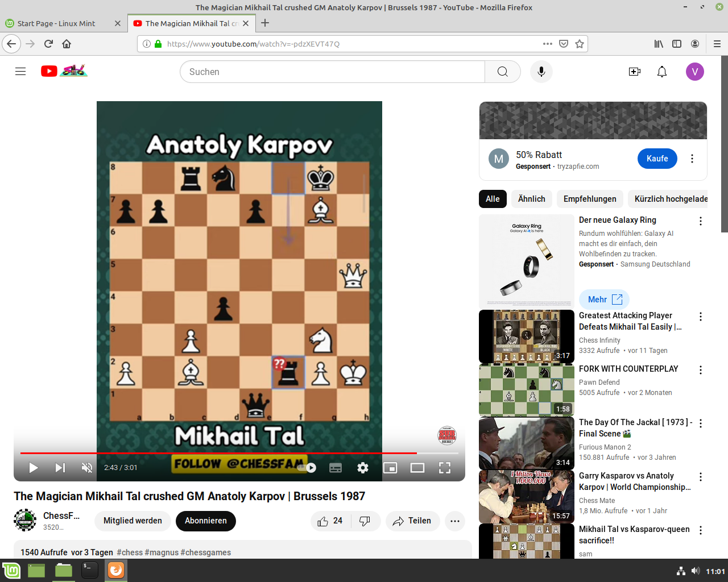The image size is (728, 582).
Task: Like the video with thumbs up
Action: coord(331,521)
